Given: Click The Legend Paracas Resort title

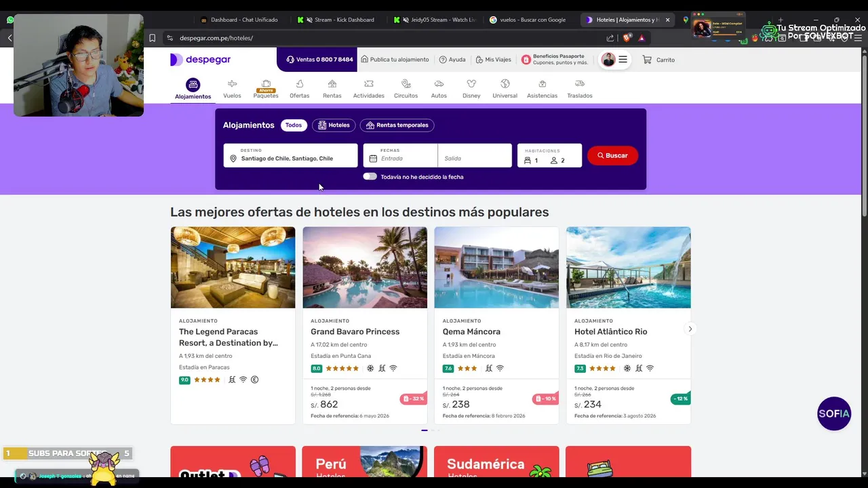Looking at the screenshot, I should [x=229, y=337].
